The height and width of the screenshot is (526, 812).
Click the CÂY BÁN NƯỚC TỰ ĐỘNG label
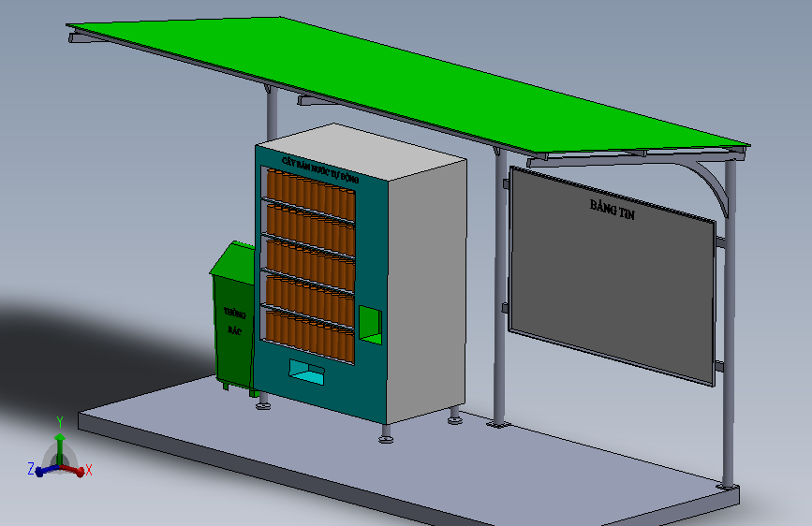coord(320,169)
